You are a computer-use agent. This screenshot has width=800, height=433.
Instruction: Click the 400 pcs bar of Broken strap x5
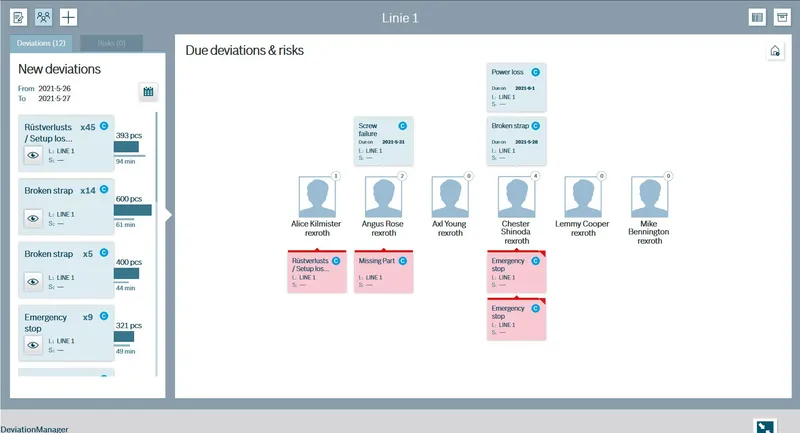pyautogui.click(x=127, y=274)
